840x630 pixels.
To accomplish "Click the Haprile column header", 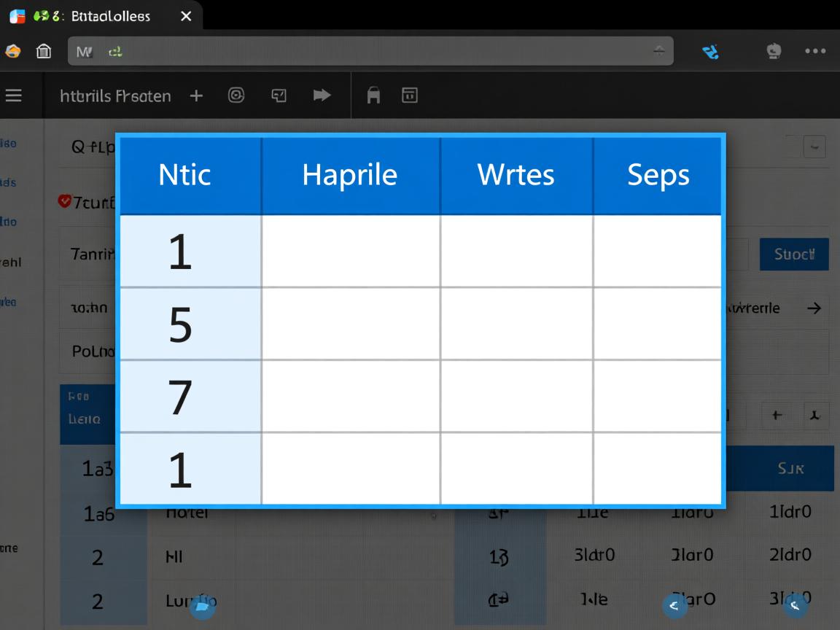I will click(x=350, y=175).
